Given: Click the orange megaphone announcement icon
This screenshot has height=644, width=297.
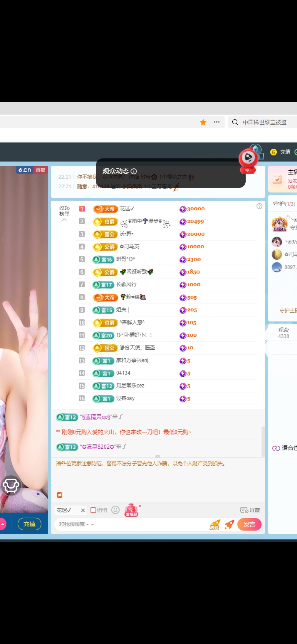Looking at the screenshot, I should pos(59,495).
